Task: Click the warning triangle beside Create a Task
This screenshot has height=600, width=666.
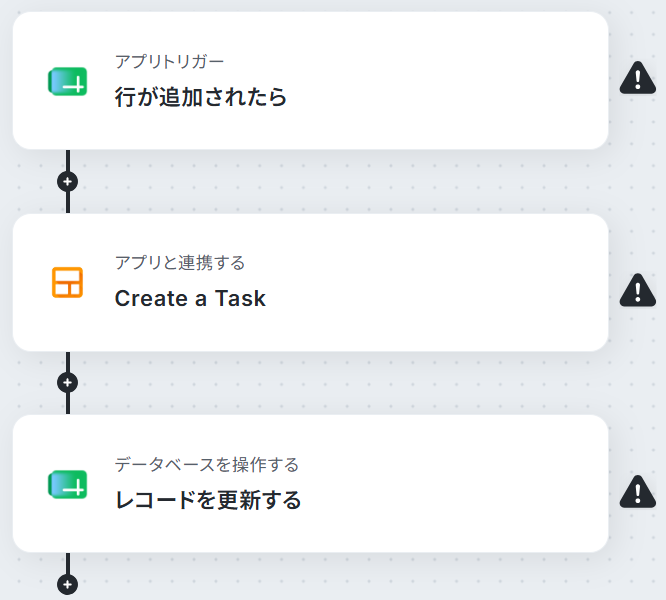Action: (x=638, y=290)
